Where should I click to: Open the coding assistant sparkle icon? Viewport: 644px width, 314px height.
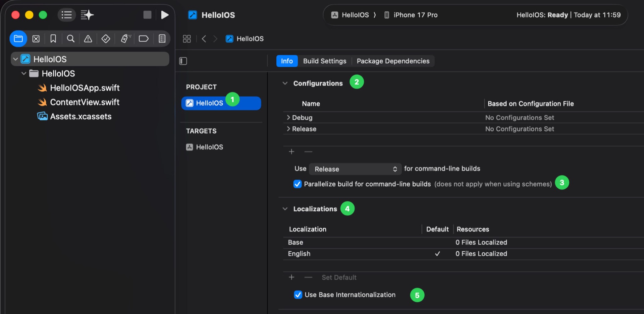click(87, 15)
